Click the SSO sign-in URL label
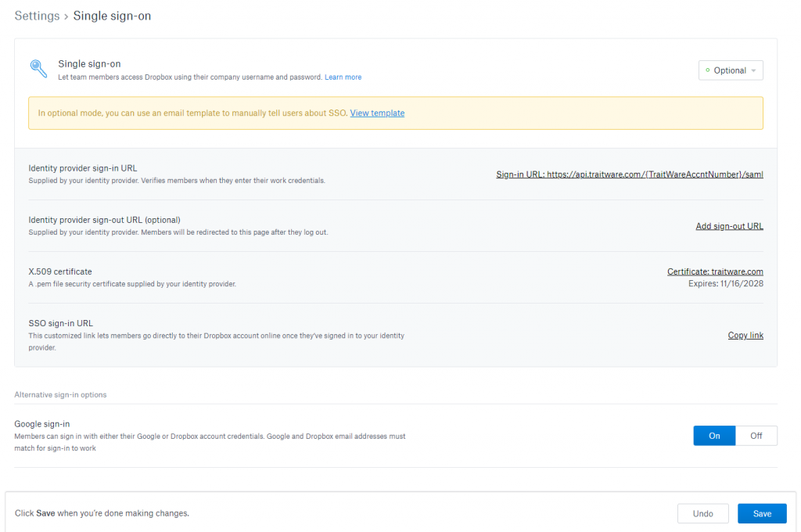Screen dimensions: 801x532 (x=61, y=323)
